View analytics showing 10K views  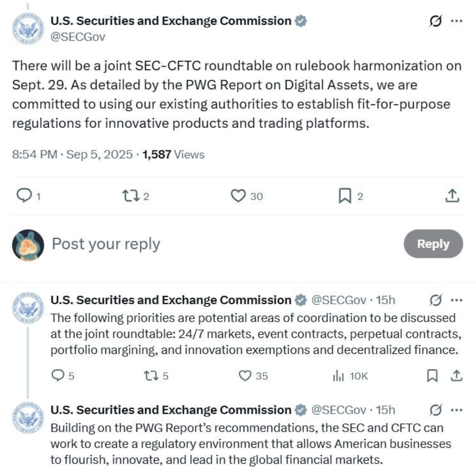[x=338, y=376]
